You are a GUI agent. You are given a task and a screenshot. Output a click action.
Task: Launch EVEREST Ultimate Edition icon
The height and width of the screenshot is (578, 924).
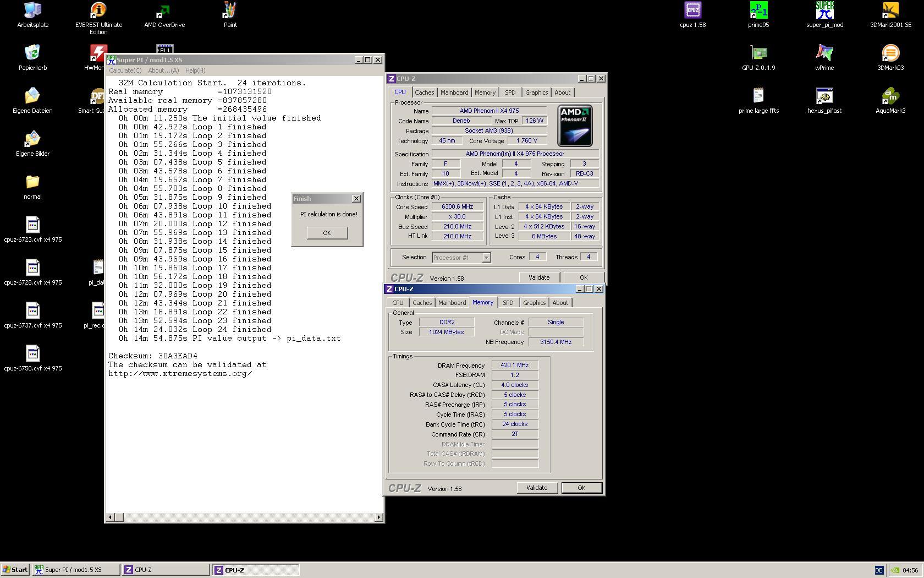pos(98,18)
